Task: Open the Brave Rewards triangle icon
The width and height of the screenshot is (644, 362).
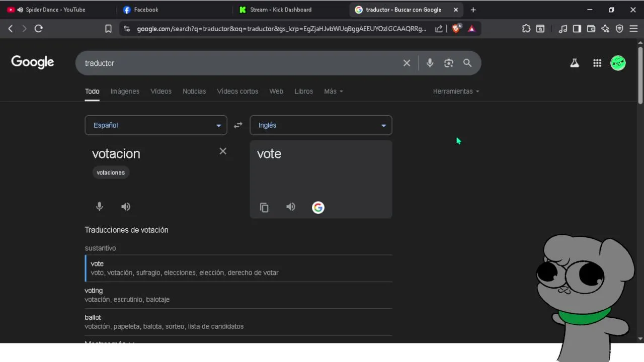Action: [x=471, y=29]
